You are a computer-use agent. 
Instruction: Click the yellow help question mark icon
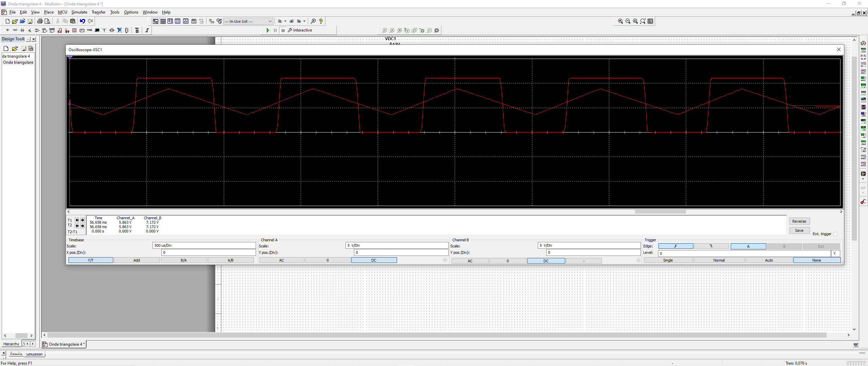click(x=321, y=21)
